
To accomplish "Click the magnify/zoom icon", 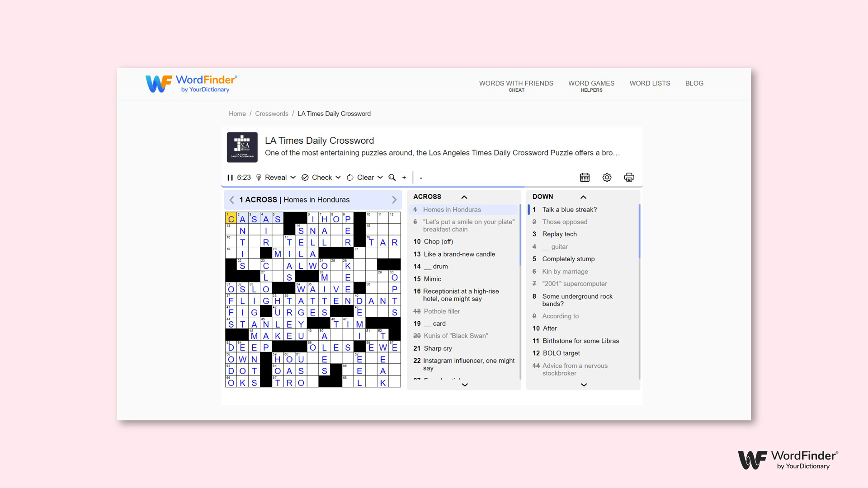I will 392,178.
